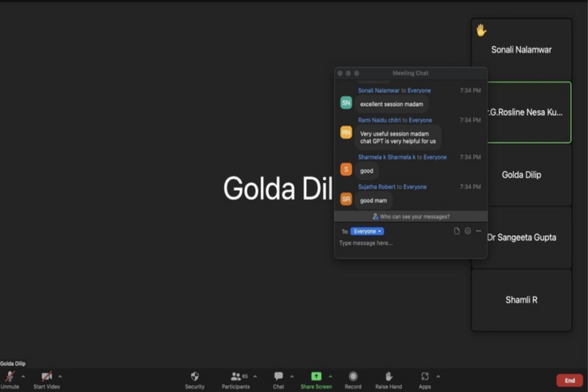Screen dimensions: 588x392
Task: Click the green Share Screen icon
Action: point(316,376)
